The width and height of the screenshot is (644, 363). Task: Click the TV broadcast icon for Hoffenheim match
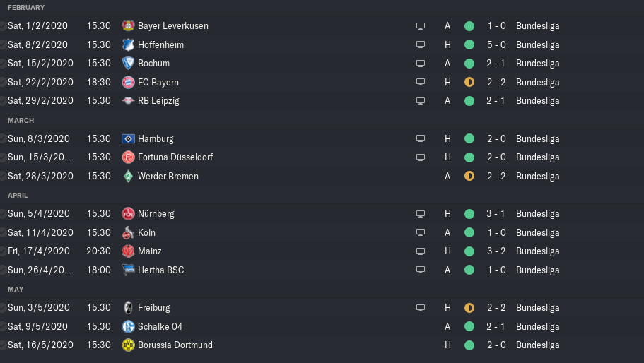pyautogui.click(x=421, y=44)
